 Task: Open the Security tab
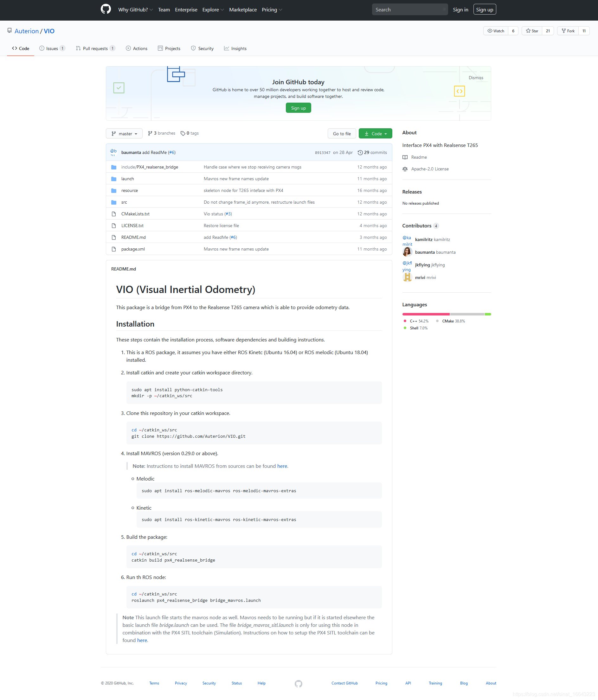coord(202,48)
